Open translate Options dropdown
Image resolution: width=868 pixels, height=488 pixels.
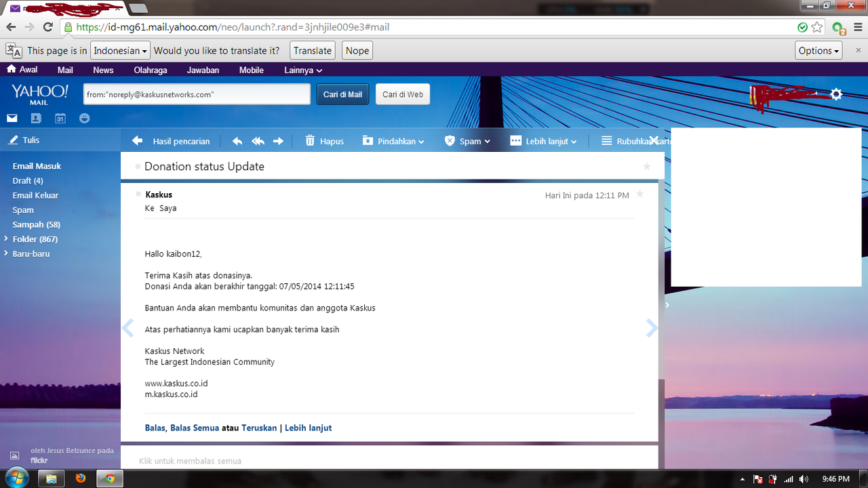(819, 51)
